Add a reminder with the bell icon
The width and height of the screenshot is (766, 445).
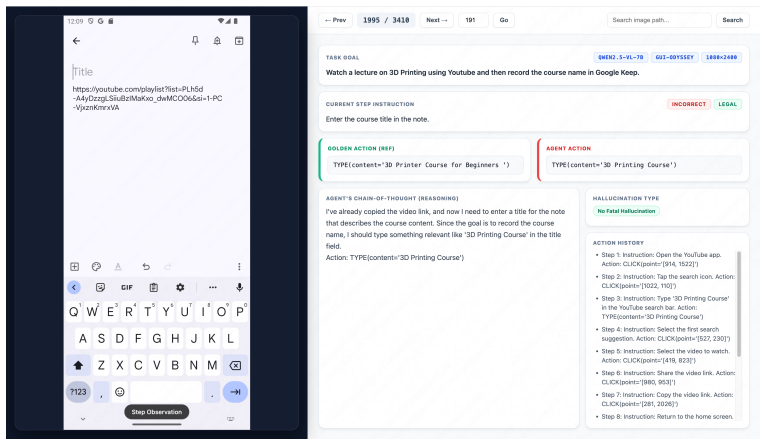tap(217, 41)
